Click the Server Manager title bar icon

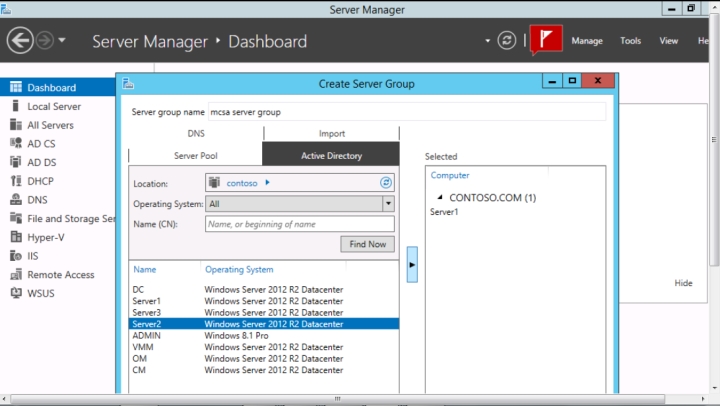6,9
